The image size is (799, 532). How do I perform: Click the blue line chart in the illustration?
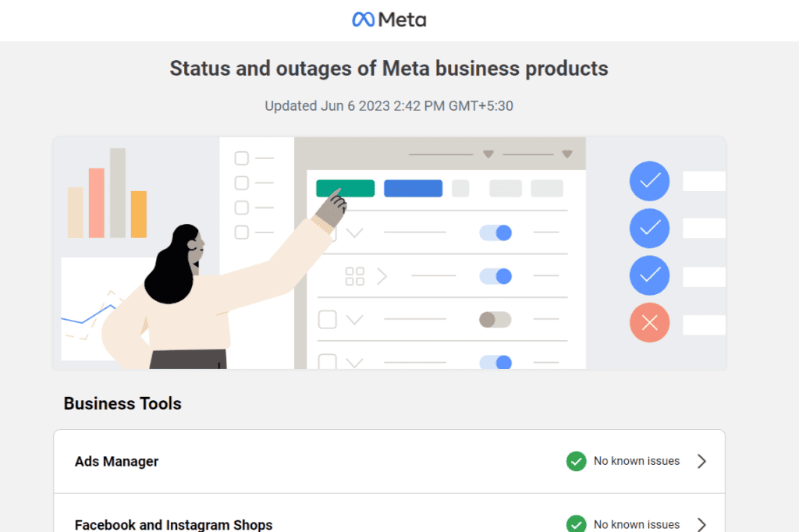84,316
